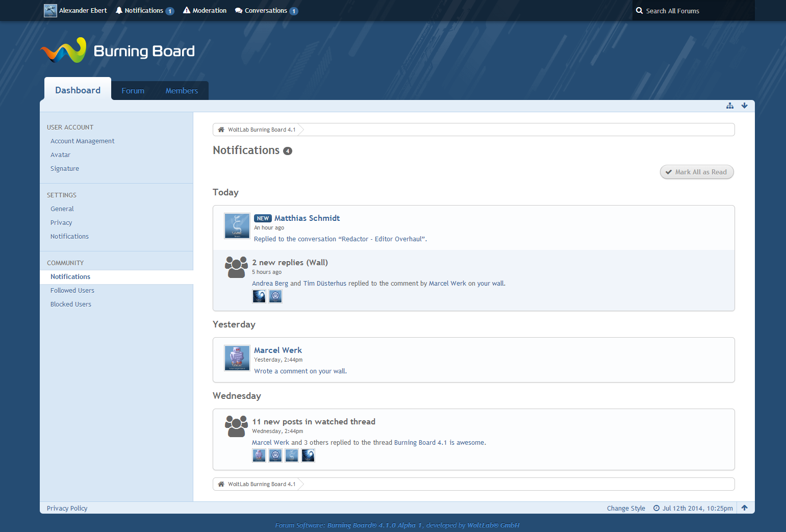The width and height of the screenshot is (786, 532).
Task: Open the Alexander Ebert user menu
Action: click(75, 11)
